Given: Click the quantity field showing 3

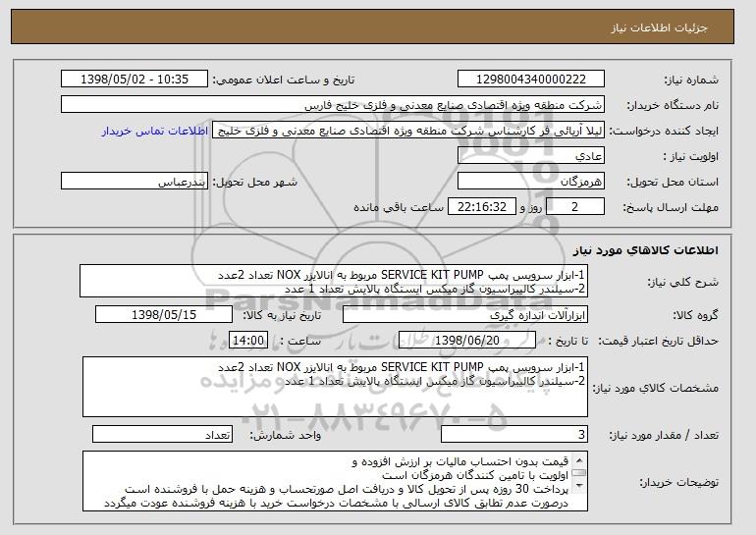Looking at the screenshot, I should pos(514,434).
